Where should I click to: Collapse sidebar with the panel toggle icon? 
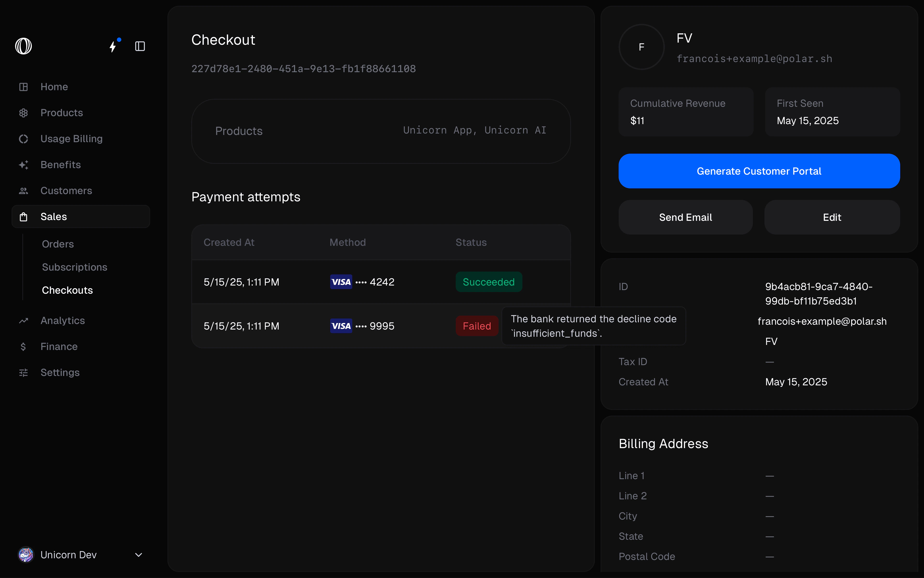pyautogui.click(x=140, y=46)
